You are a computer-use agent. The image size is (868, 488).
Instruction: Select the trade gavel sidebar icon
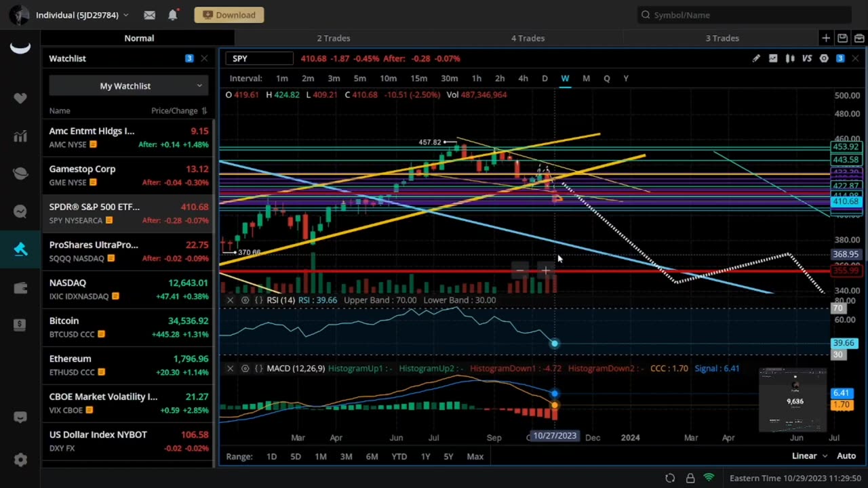pos(20,249)
